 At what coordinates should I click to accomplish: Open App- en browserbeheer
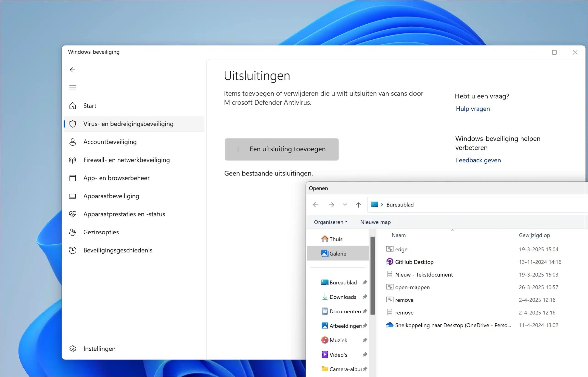click(x=134, y=178)
